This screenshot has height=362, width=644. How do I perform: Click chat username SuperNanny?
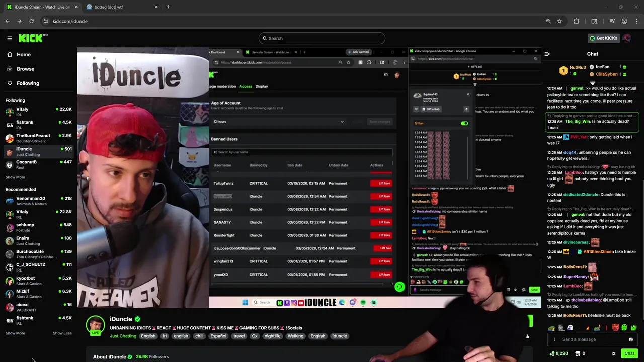(x=576, y=277)
